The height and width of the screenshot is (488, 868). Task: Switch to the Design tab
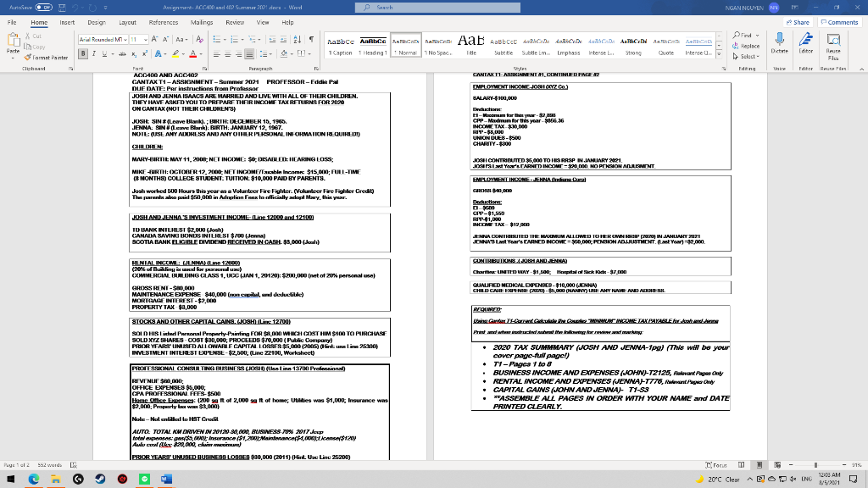click(x=97, y=22)
